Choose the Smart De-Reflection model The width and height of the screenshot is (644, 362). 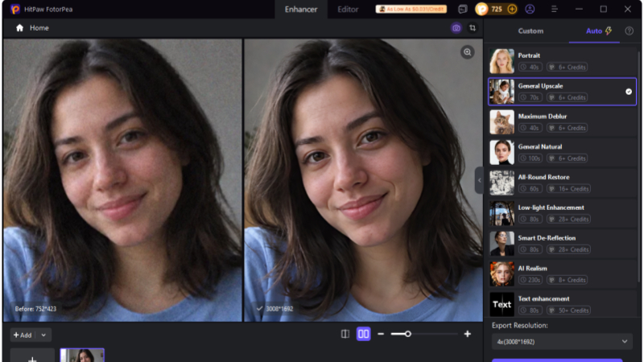pyautogui.click(x=562, y=244)
